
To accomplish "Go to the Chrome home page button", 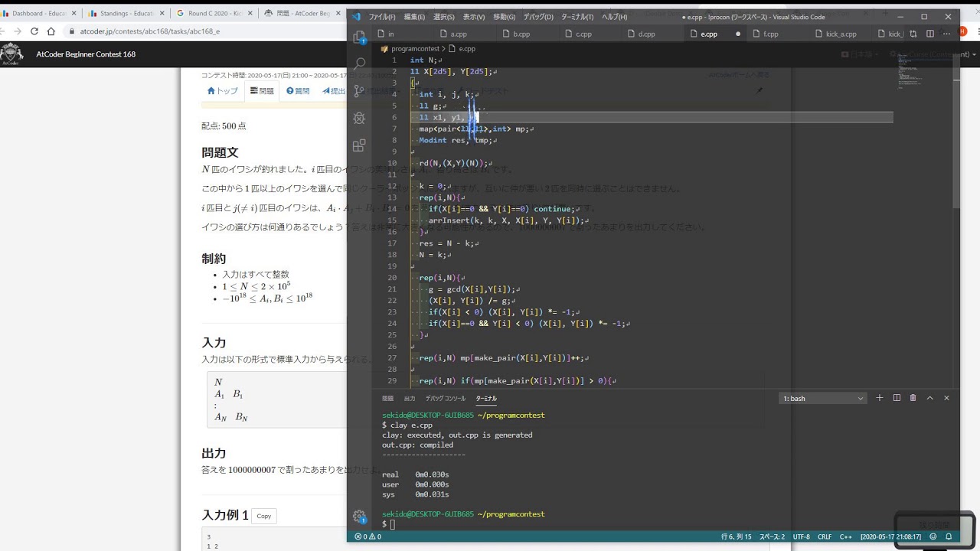I will [x=51, y=31].
